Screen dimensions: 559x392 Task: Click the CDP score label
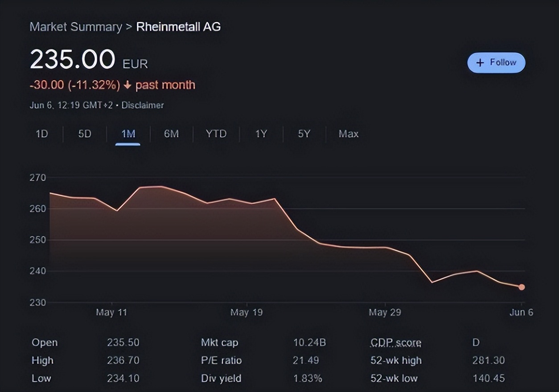396,343
